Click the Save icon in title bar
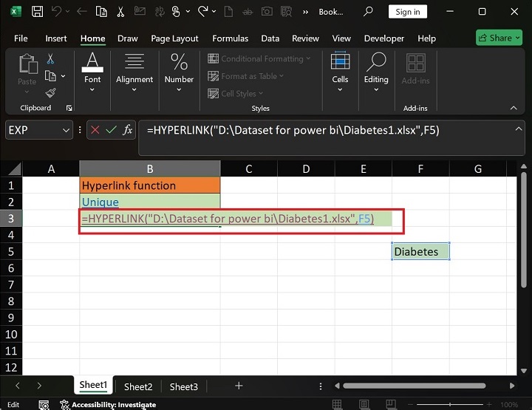The width and height of the screenshot is (532, 410). 35,12
